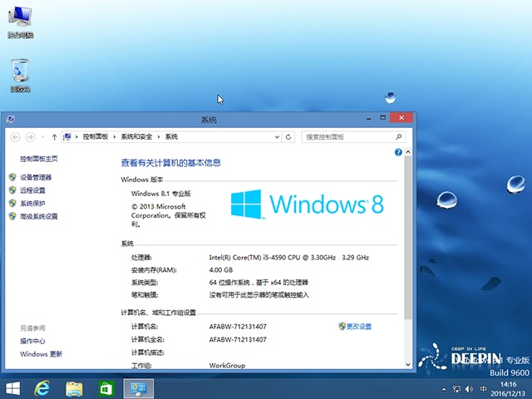Open the Recycle Bin desktop icon
Image resolution: width=532 pixels, height=399 pixels.
click(20, 75)
